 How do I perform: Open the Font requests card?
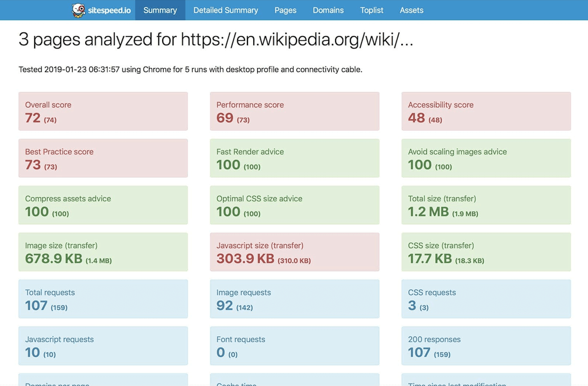(x=294, y=346)
